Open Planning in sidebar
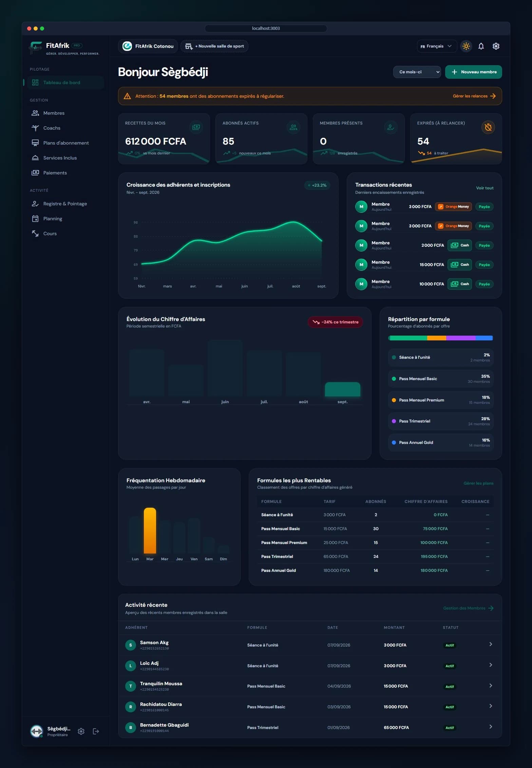The width and height of the screenshot is (532, 768). (65, 219)
